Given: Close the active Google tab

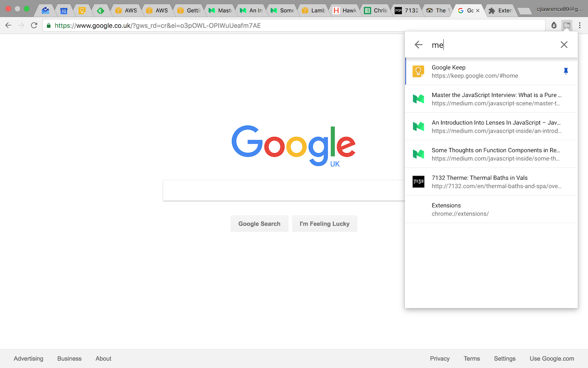Looking at the screenshot, I should point(478,11).
